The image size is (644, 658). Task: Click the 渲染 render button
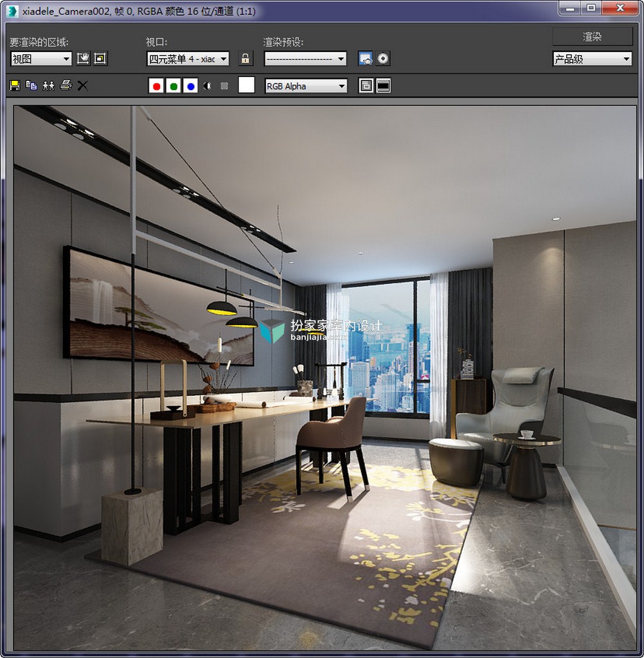pyautogui.click(x=593, y=37)
